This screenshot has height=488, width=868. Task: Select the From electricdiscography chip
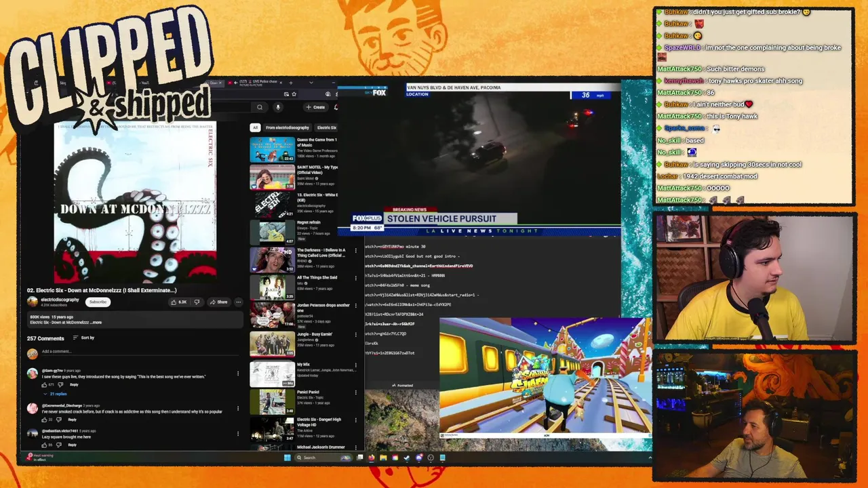coord(288,127)
